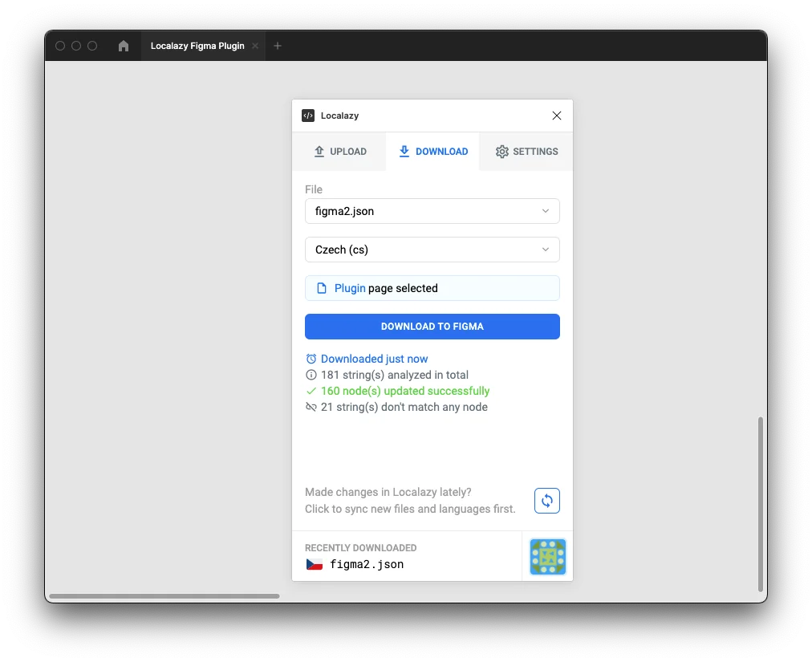Click the Plugin link in the selection banner
812x662 pixels.
tap(348, 288)
